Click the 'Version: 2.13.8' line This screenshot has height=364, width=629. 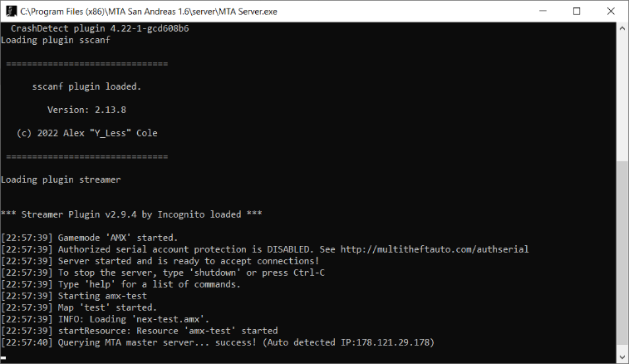click(x=86, y=110)
